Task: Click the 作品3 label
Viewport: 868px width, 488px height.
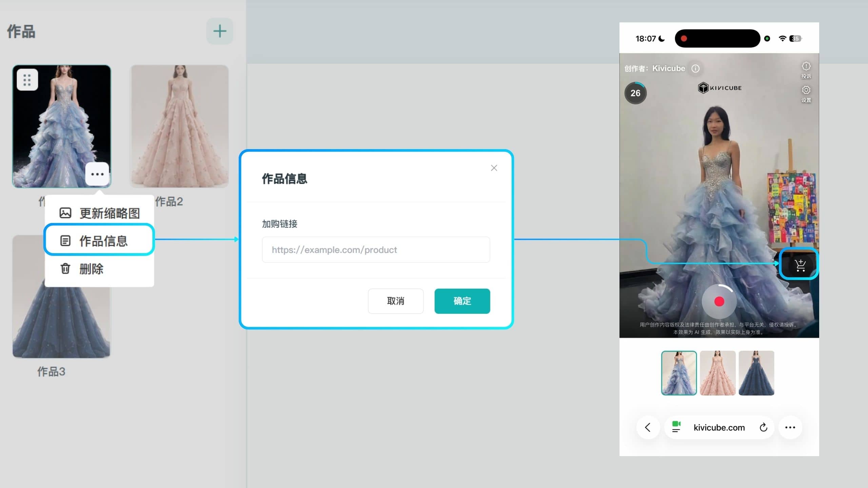Action: click(x=51, y=372)
